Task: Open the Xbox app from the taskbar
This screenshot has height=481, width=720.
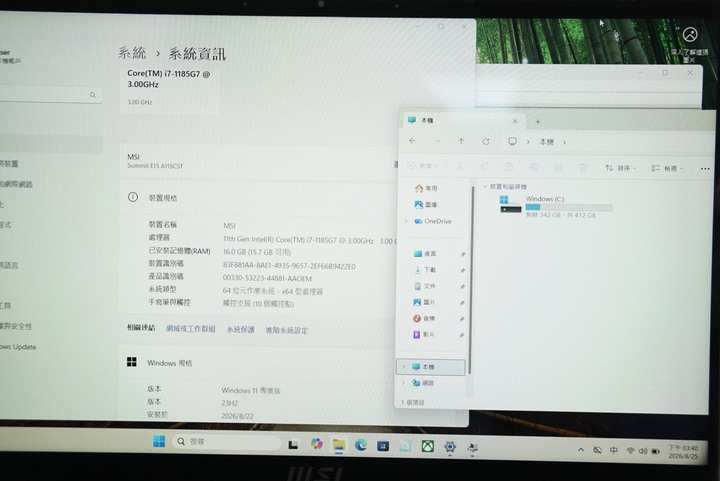Action: 428,446
